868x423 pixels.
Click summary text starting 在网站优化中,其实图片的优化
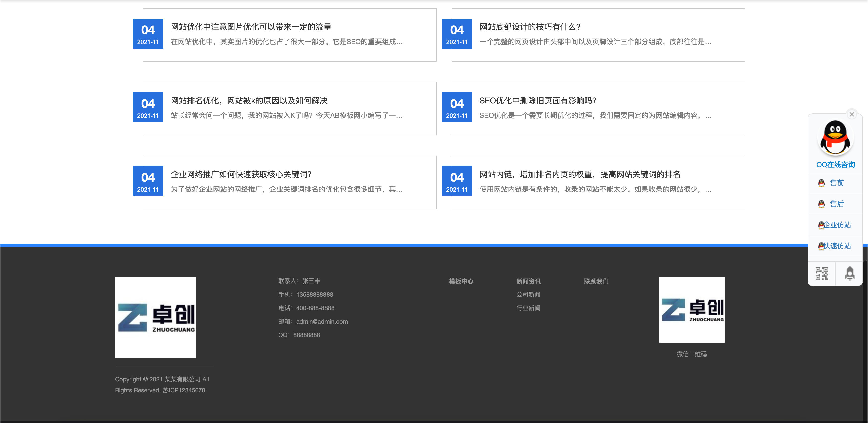pyautogui.click(x=287, y=42)
